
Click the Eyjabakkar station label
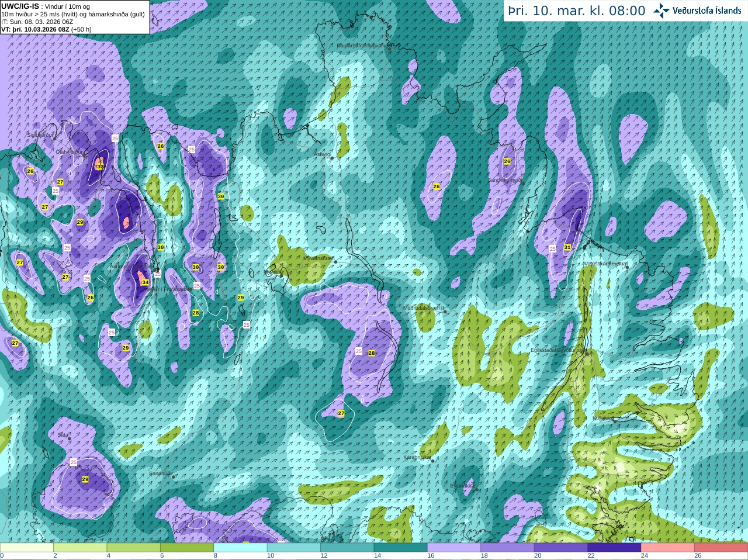[x=462, y=486]
